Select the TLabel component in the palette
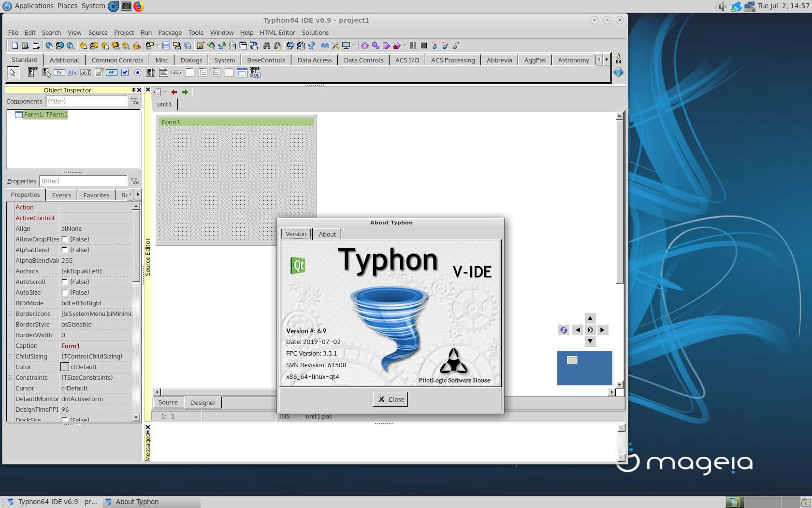This screenshot has width=812, height=508. pos(72,73)
